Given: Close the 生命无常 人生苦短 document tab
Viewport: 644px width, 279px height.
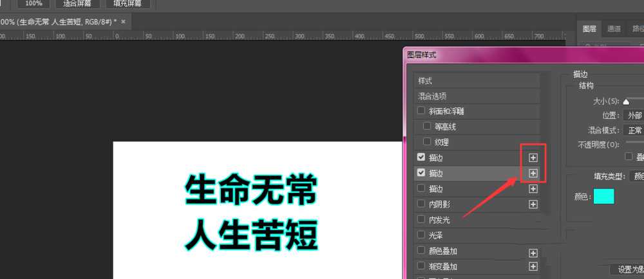Looking at the screenshot, I should (x=123, y=22).
